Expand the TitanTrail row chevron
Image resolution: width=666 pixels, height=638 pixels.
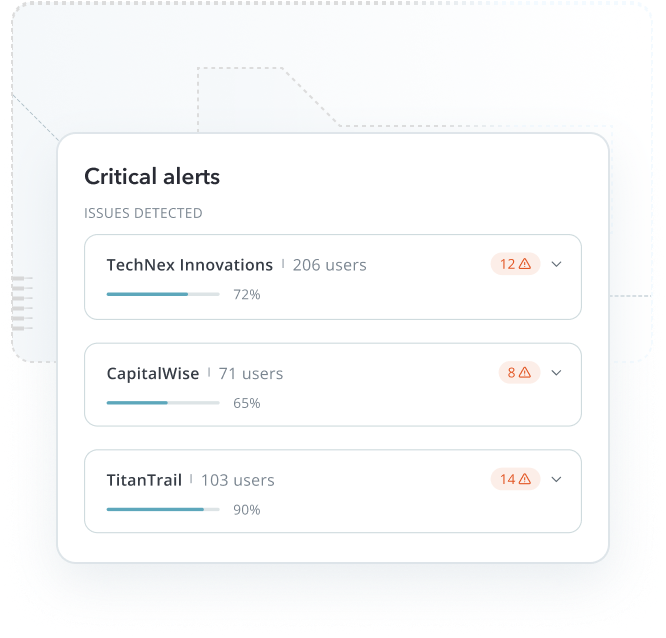[x=556, y=479]
